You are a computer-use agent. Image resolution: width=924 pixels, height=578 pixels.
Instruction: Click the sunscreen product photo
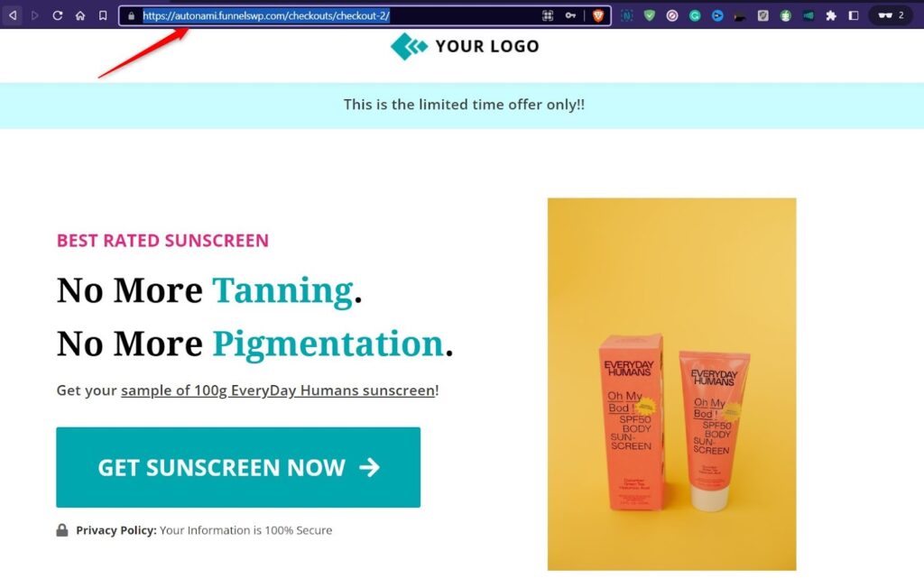pyautogui.click(x=671, y=384)
